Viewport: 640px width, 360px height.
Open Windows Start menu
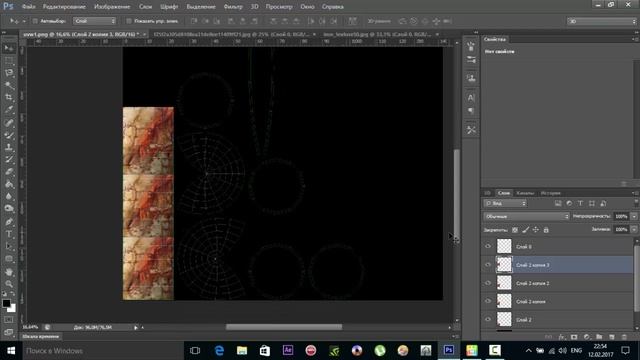pos(11,351)
